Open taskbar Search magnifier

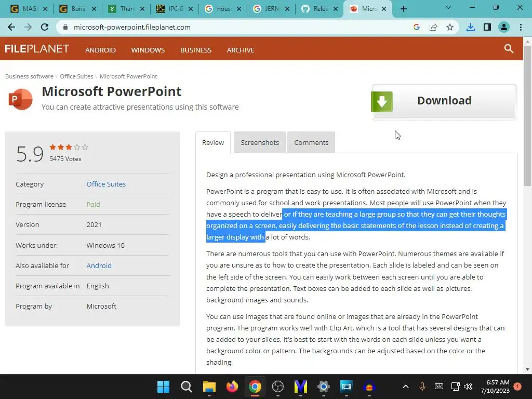pyautogui.click(x=187, y=387)
